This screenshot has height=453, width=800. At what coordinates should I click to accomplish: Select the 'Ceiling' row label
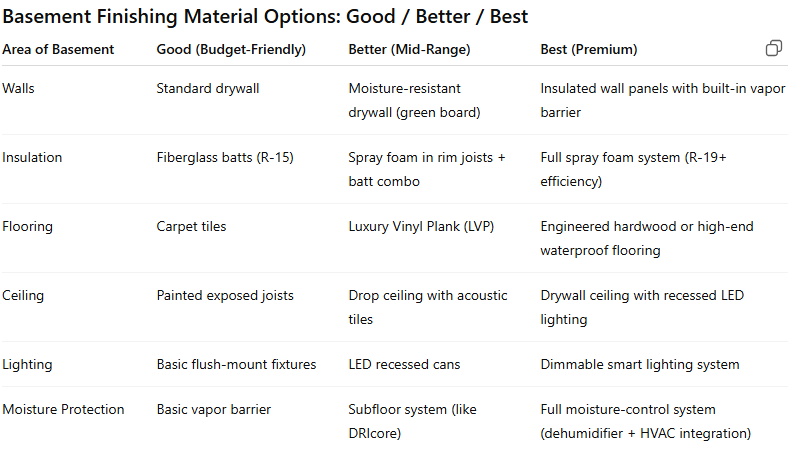(x=23, y=295)
